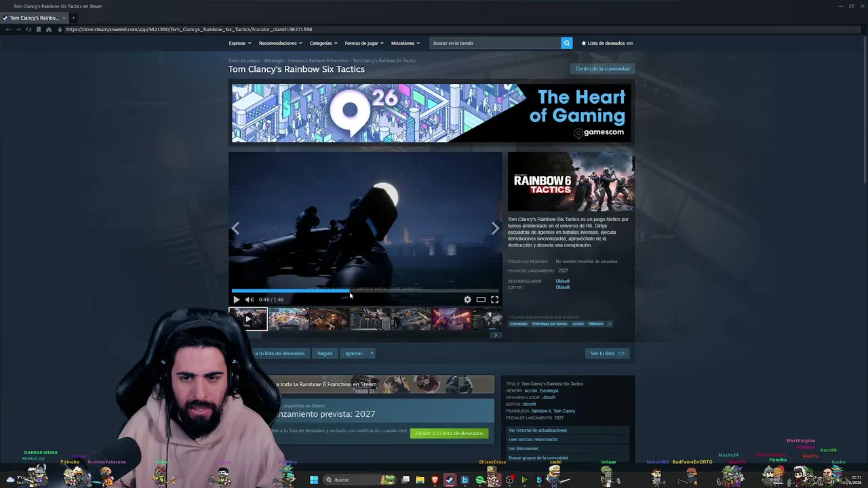This screenshot has height=488, width=868.
Task: Click green 'Añadir a tu lista de deseados'
Action: pos(449,433)
